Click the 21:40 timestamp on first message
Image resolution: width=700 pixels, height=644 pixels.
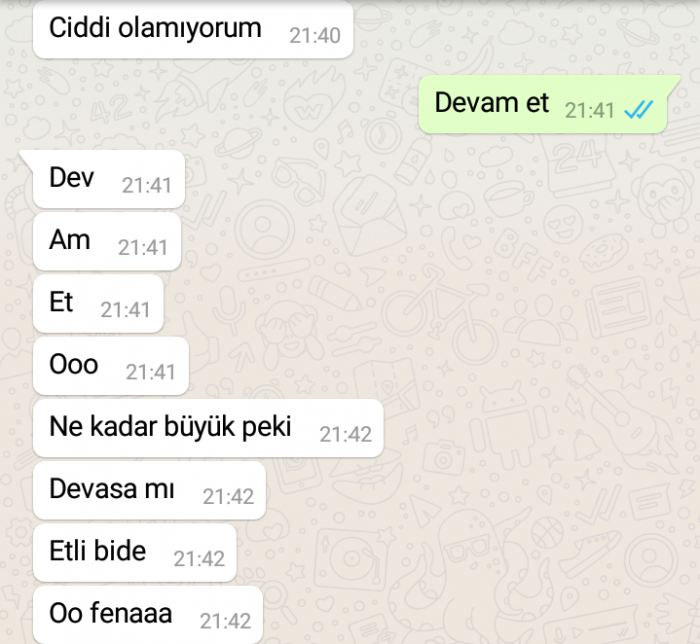click(315, 36)
